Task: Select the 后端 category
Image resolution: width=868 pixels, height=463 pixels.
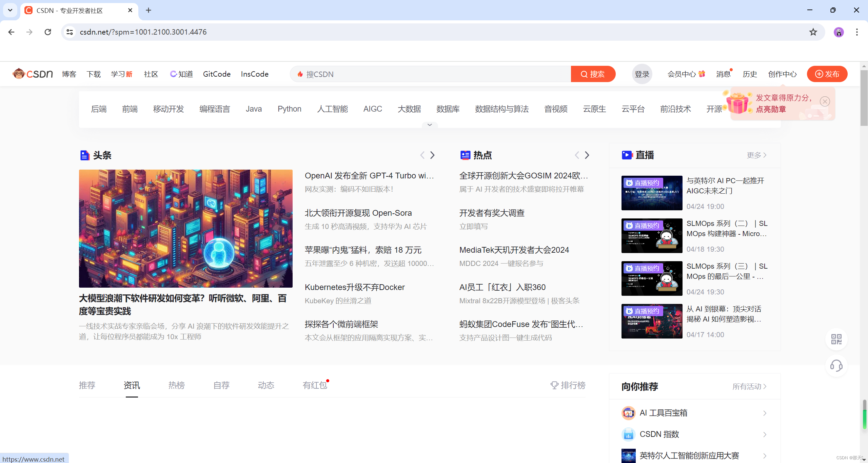Action: (99, 109)
